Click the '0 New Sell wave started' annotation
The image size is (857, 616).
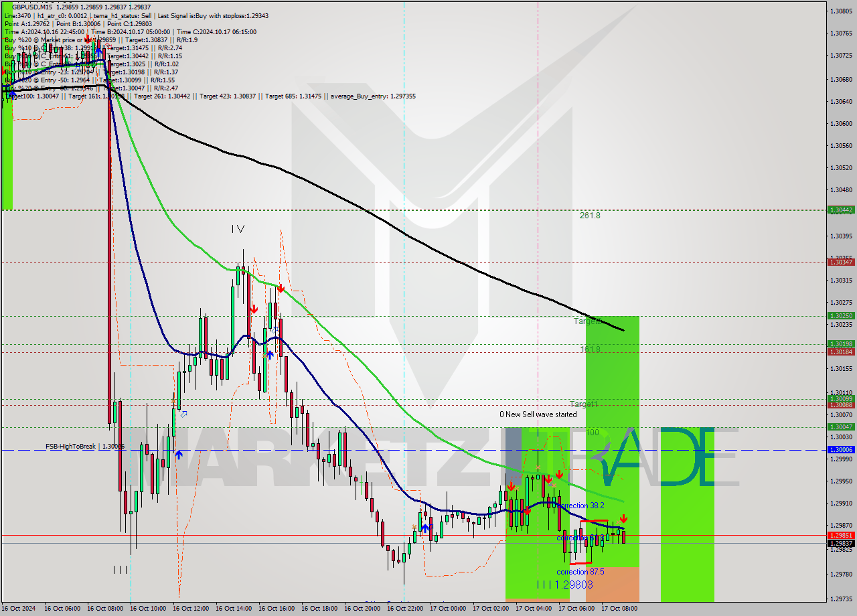(538, 414)
